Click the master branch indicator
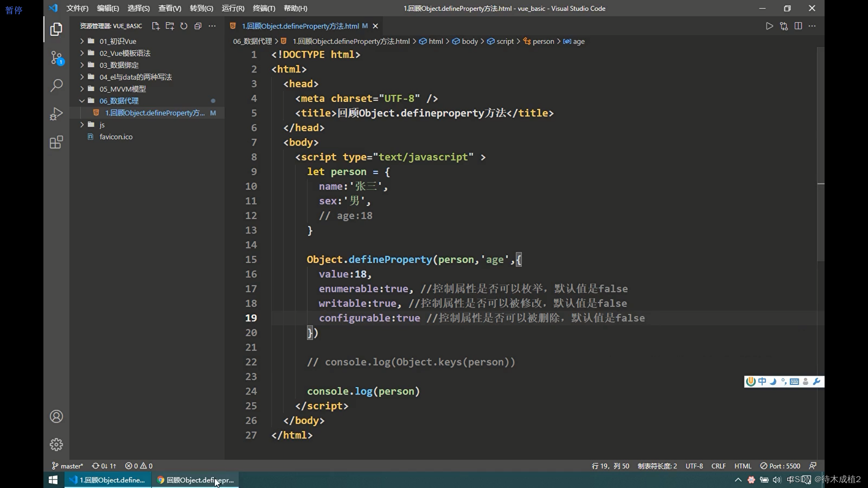 [67, 466]
